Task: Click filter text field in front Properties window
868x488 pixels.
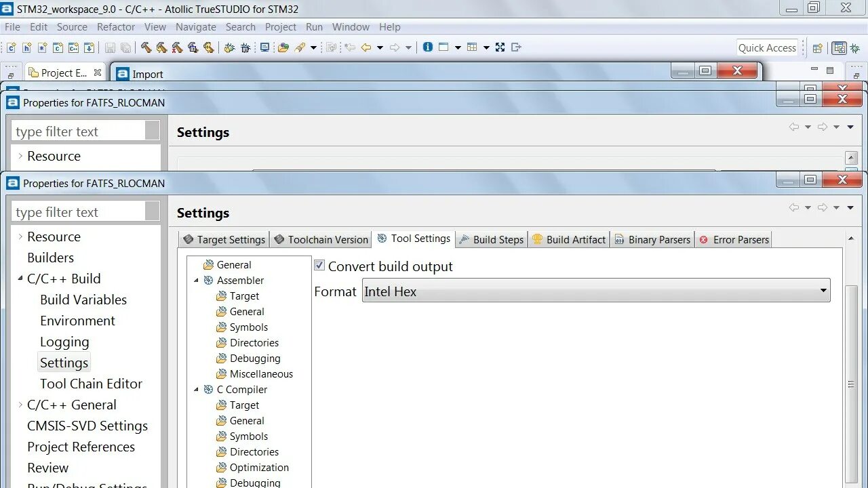Action: (x=85, y=211)
